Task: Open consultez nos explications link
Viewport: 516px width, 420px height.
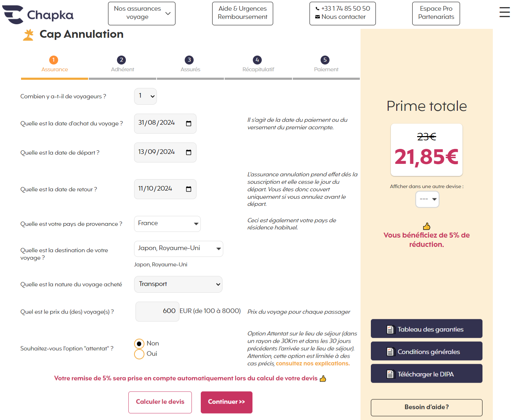Action: 313,363
